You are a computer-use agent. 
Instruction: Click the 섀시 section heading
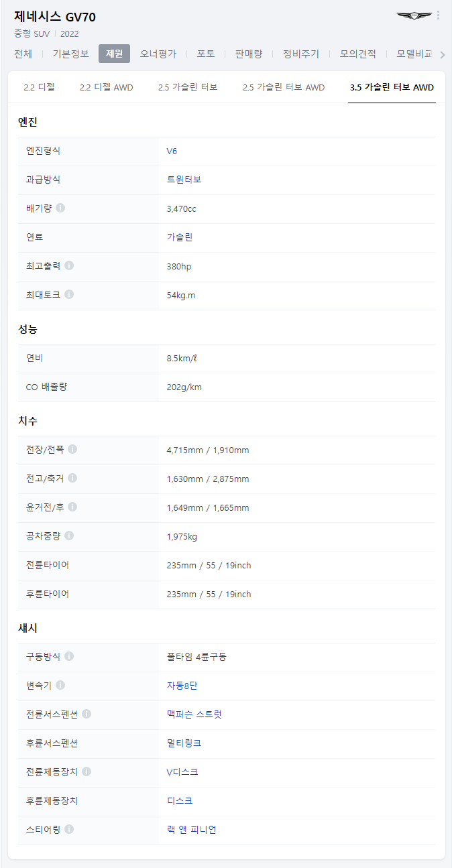(x=27, y=628)
